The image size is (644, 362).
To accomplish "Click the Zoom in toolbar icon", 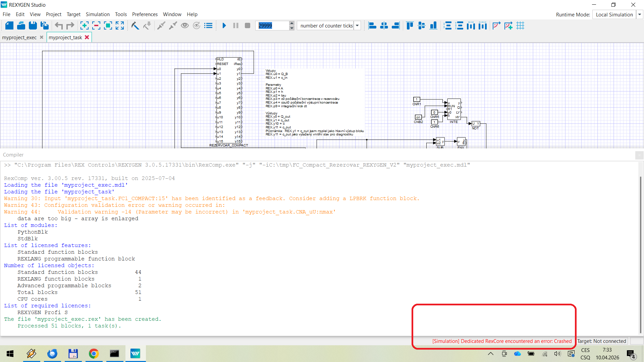I will [85, 25].
